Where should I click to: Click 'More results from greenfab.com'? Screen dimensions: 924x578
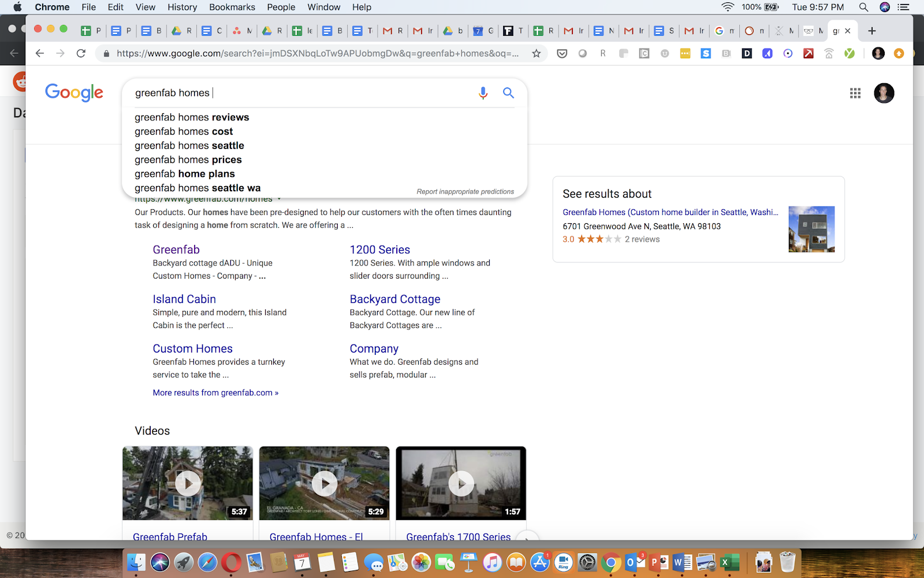[x=215, y=392]
